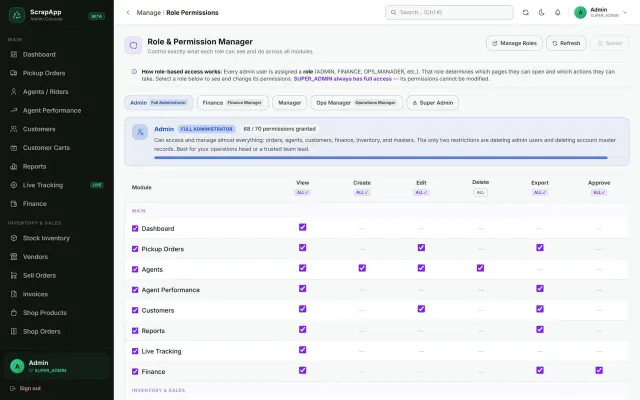Toggle the Pickup Orders Edit permission checkbox

(x=421, y=248)
